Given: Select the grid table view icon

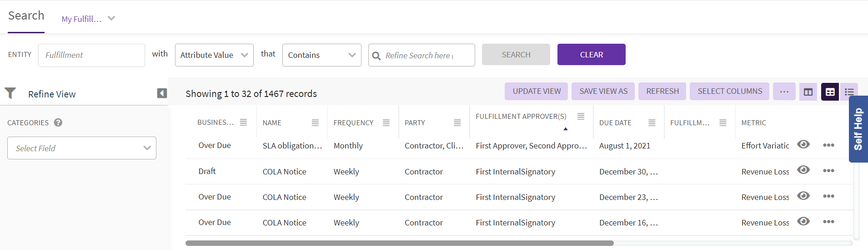Looking at the screenshot, I should (x=830, y=92).
